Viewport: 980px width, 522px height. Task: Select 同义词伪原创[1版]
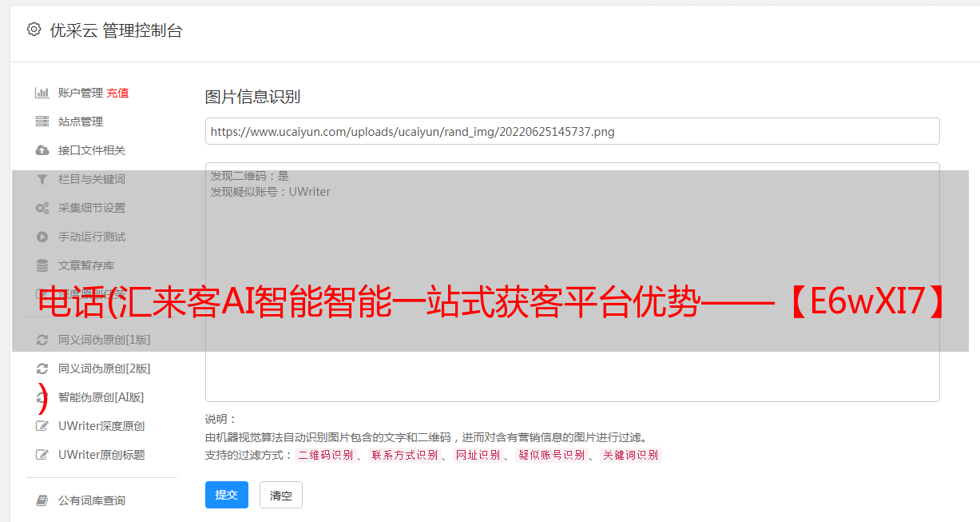click(x=104, y=340)
